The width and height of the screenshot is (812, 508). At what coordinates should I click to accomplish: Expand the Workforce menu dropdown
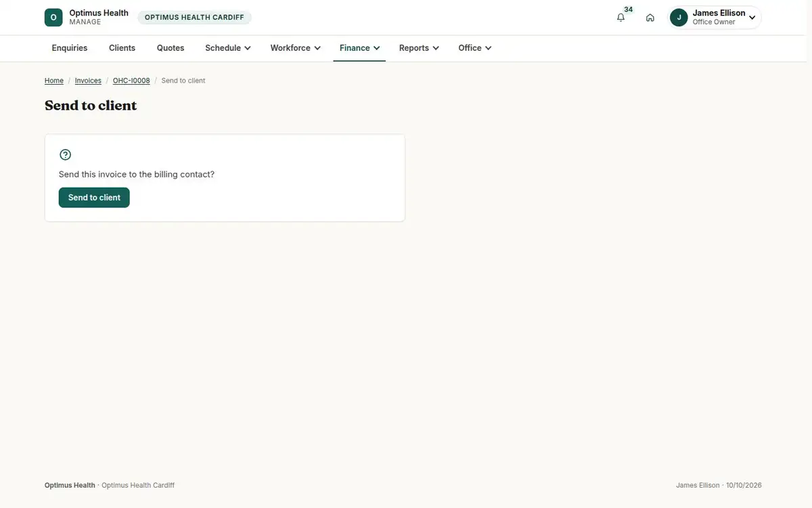tap(296, 48)
